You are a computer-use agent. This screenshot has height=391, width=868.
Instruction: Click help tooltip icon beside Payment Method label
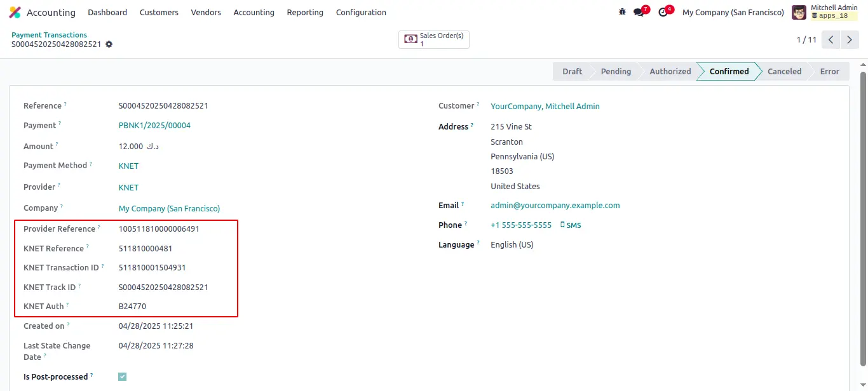[91, 163]
